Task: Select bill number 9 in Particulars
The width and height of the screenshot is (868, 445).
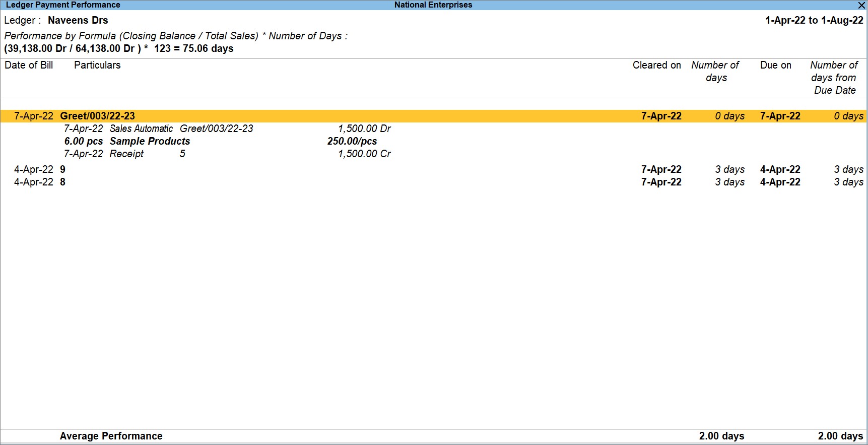Action: 62,169
